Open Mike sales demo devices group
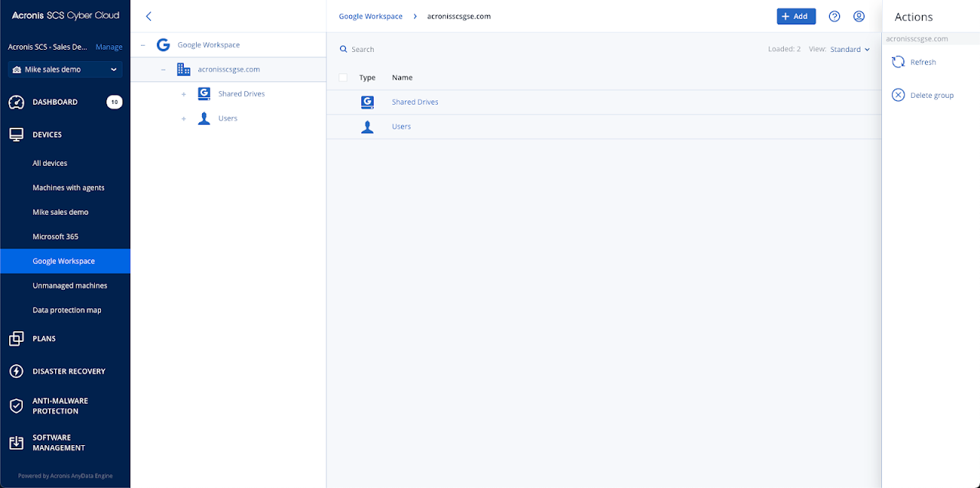Image resolution: width=980 pixels, height=488 pixels. (x=60, y=213)
